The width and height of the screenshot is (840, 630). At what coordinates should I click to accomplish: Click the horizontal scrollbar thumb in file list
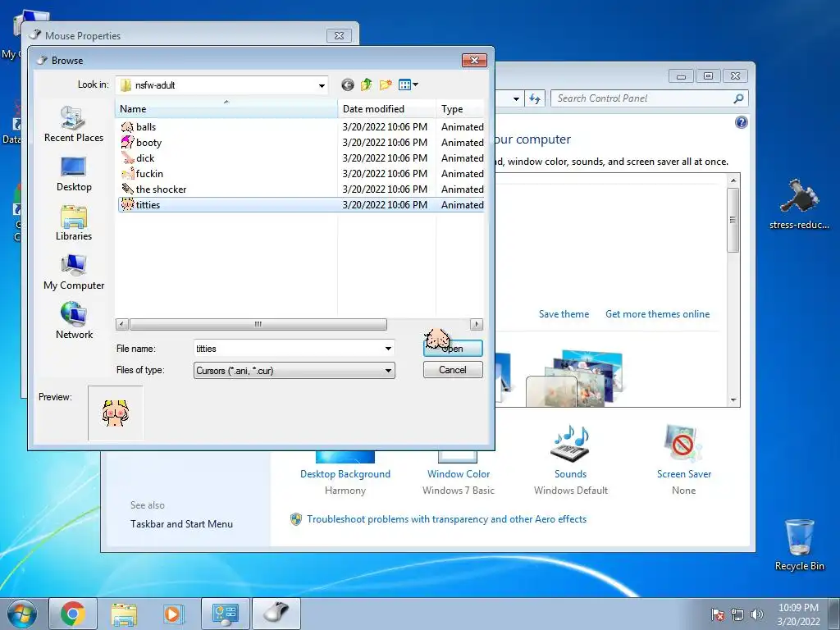click(258, 324)
